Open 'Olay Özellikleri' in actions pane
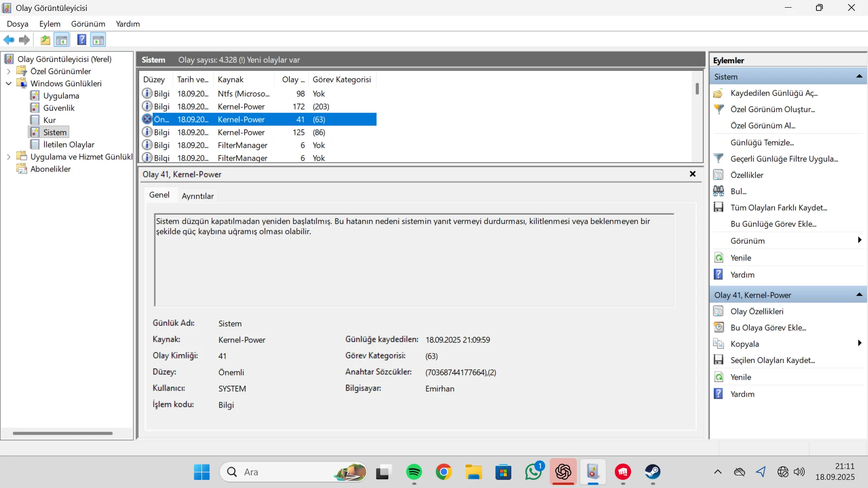The height and width of the screenshot is (488, 868). pyautogui.click(x=756, y=311)
